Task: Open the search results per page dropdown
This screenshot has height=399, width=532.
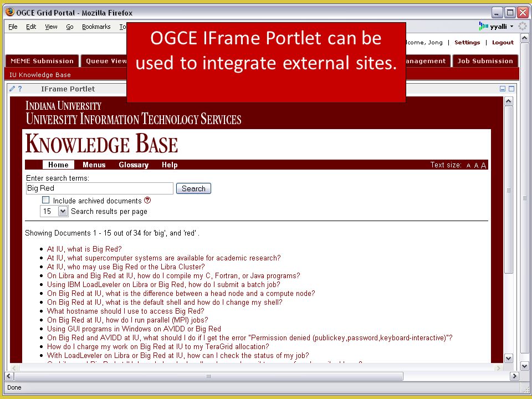Action: click(x=63, y=211)
